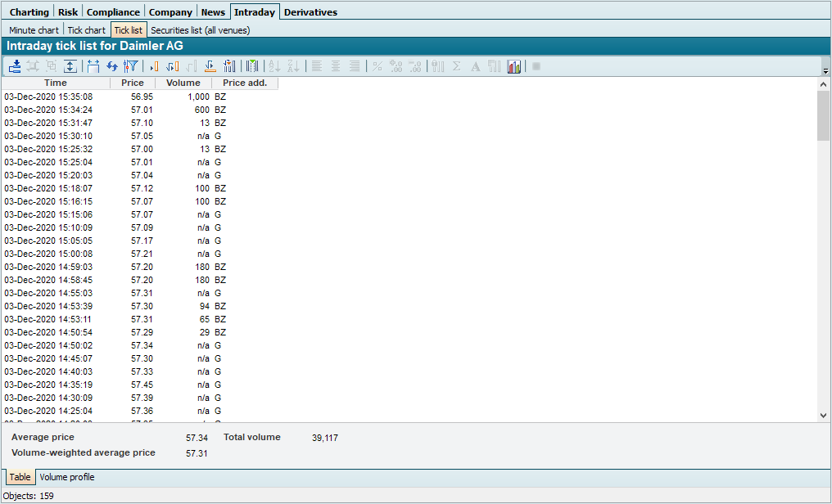Viewport: 832px width, 504px height.
Task: Switch to the Derivatives tab
Action: [x=310, y=12]
